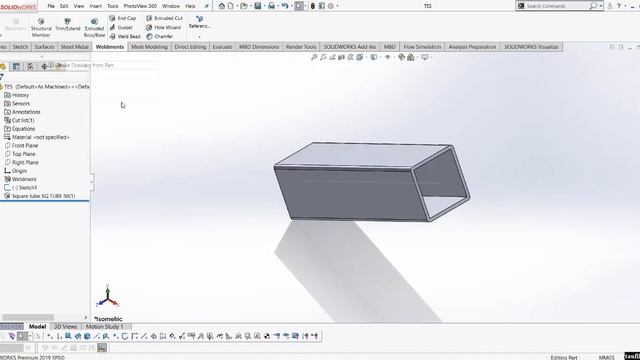Choose the Extruded Boss/Base tool
Screen dimensions: 640x360
point(94,27)
